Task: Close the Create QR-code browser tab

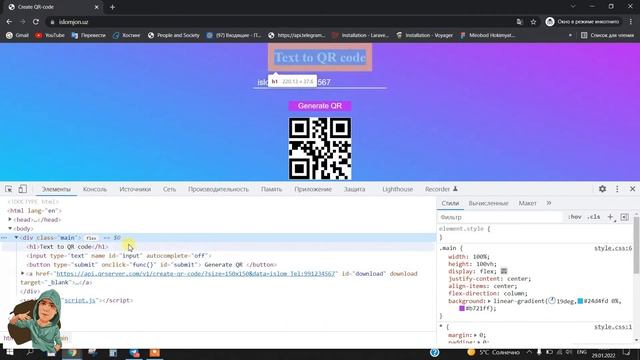Action: coord(97,7)
